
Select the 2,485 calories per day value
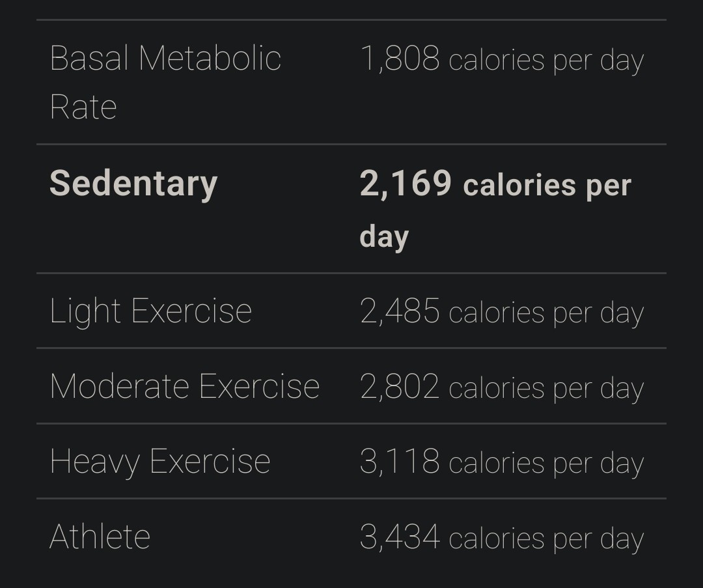tap(501, 312)
